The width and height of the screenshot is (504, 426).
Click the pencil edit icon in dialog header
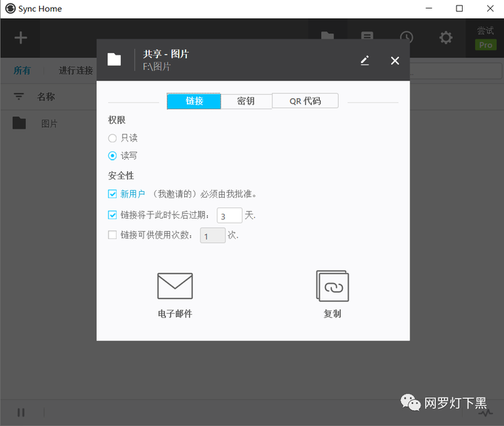pos(365,60)
